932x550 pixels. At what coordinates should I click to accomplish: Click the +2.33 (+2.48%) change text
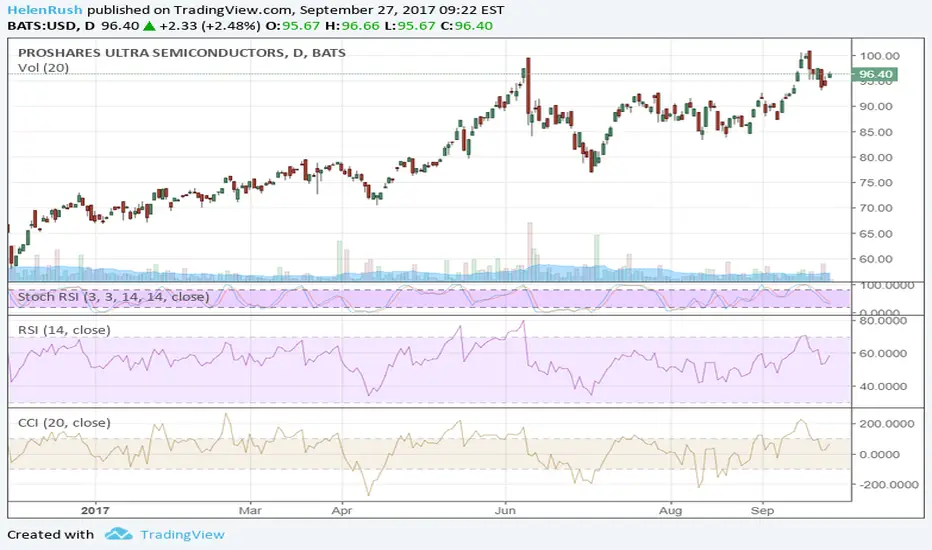click(x=210, y=26)
